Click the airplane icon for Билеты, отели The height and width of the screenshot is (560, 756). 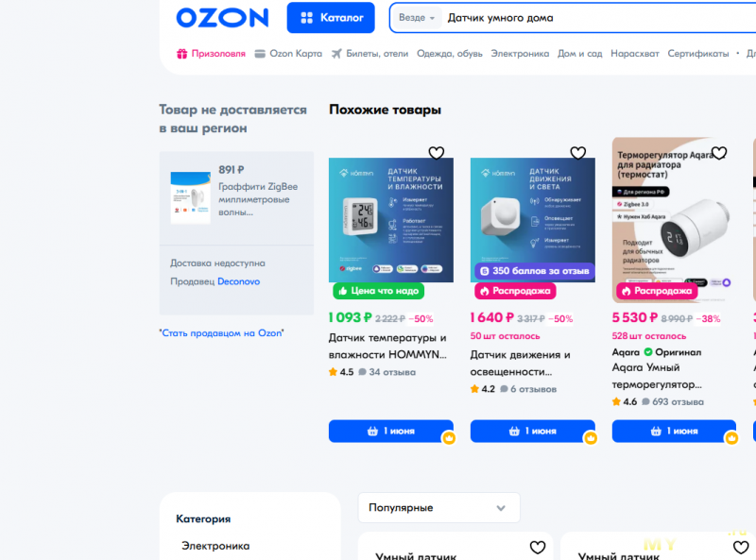tap(336, 54)
